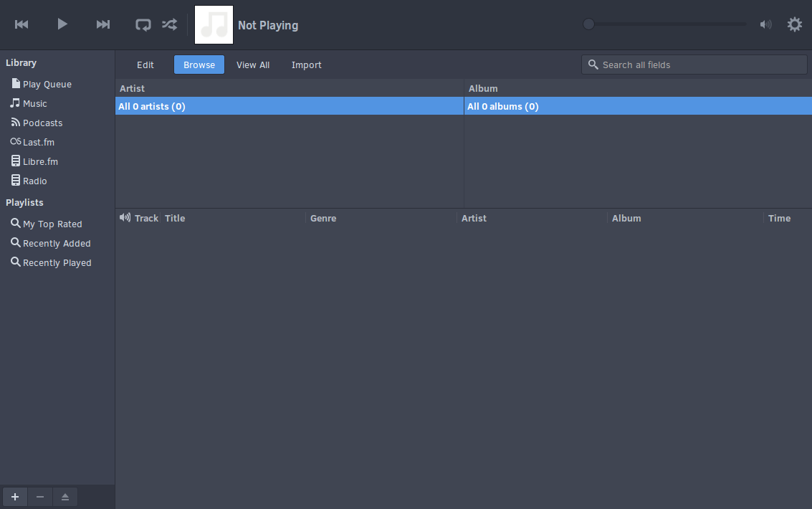Open the volume control speaker icon
Screen dimensions: 812x509
click(x=765, y=24)
